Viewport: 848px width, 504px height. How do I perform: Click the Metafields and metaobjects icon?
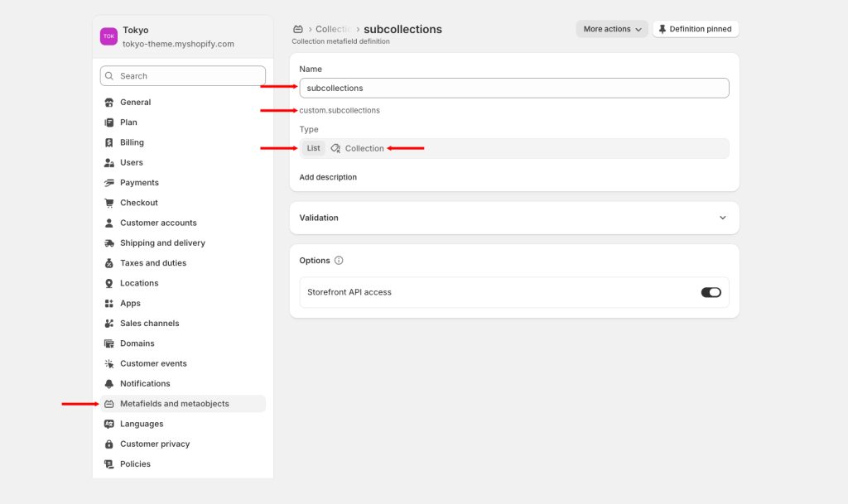(x=108, y=404)
